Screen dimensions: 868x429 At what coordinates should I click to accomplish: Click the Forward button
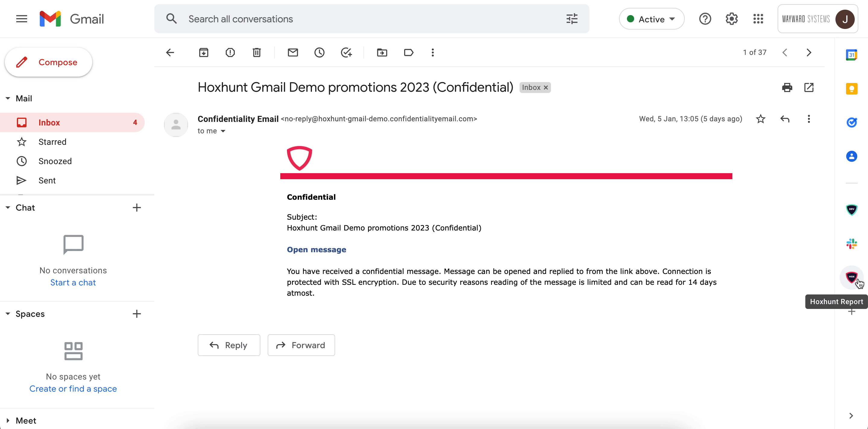[301, 345]
